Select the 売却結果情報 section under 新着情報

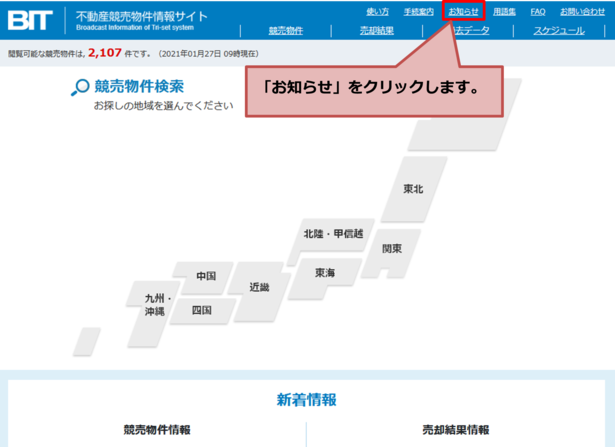[x=455, y=430]
